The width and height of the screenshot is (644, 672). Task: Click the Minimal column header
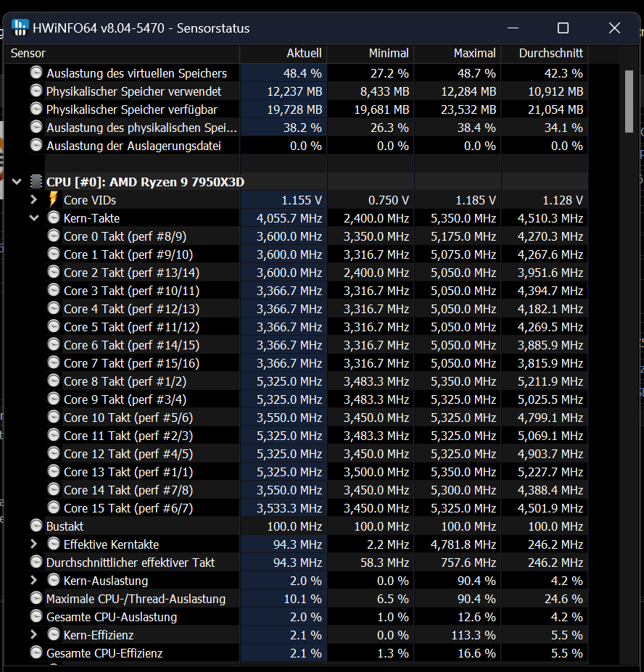(x=371, y=54)
